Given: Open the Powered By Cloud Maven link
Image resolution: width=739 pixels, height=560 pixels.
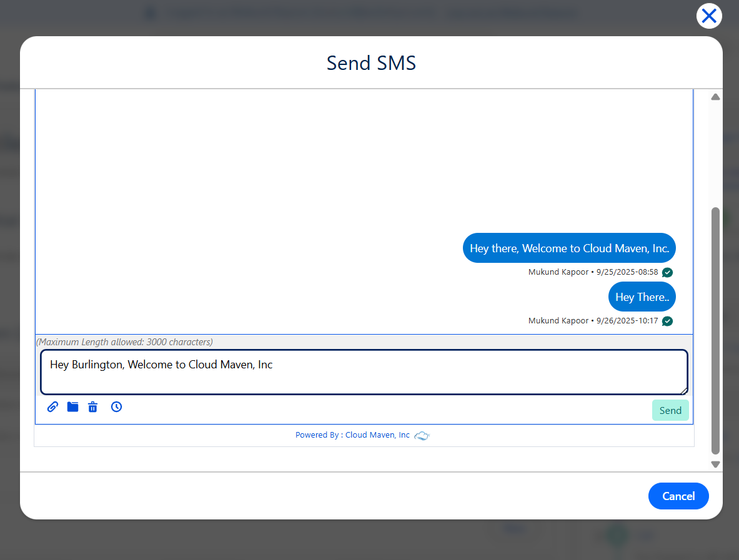Looking at the screenshot, I should (x=352, y=435).
